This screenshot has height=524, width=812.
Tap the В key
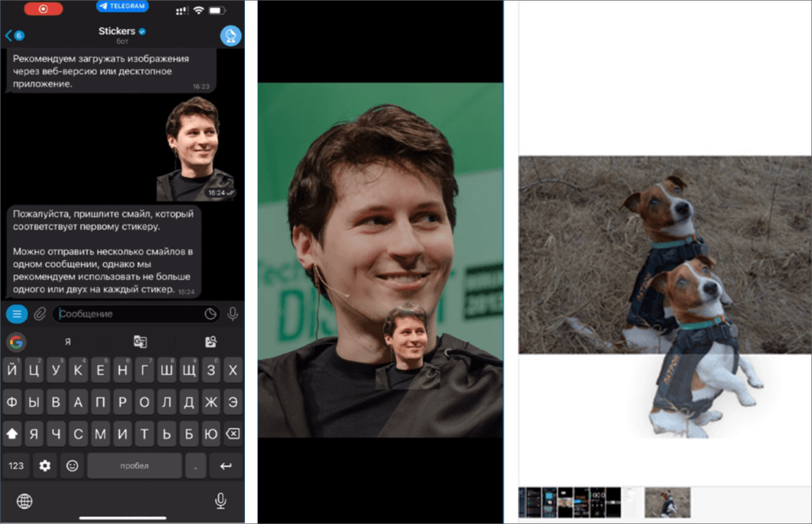[56, 402]
